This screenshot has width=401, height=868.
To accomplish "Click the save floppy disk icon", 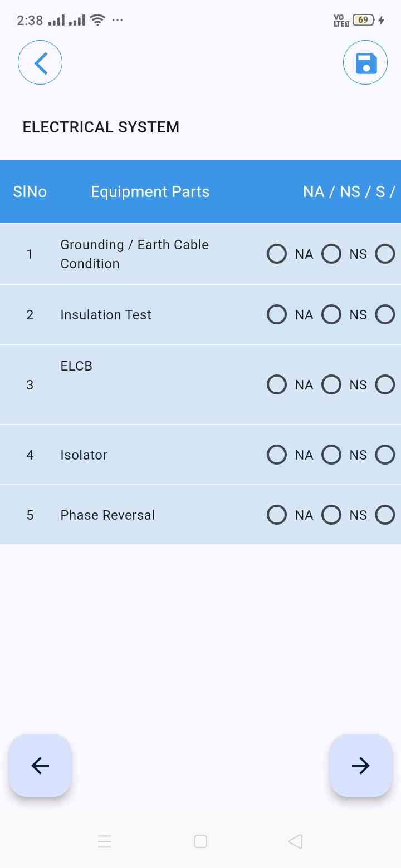I will point(365,63).
